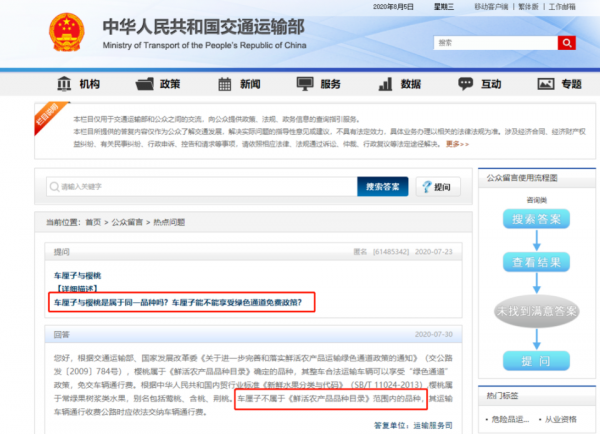Click the 更多>> link in notice
This screenshot has width=600, height=434.
click(457, 144)
